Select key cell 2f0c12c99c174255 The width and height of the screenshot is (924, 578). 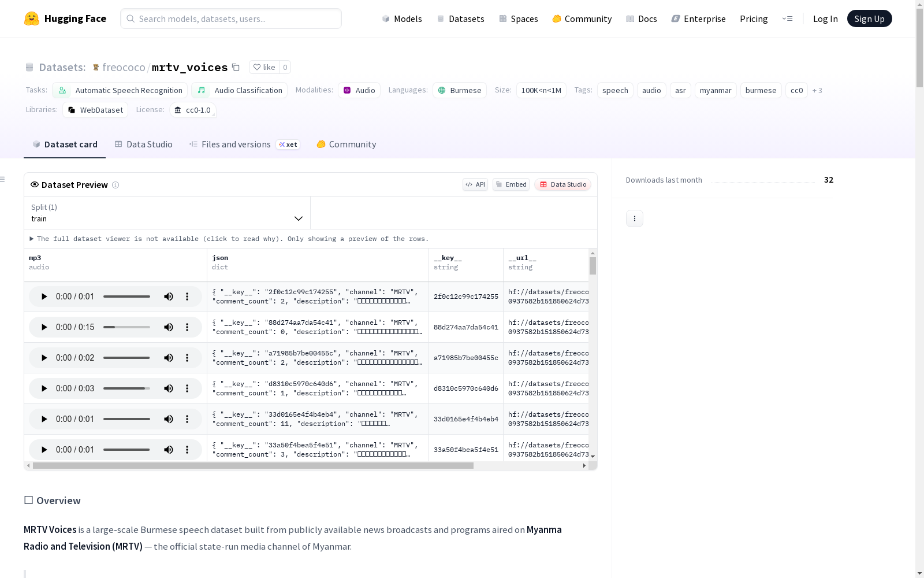click(x=466, y=297)
